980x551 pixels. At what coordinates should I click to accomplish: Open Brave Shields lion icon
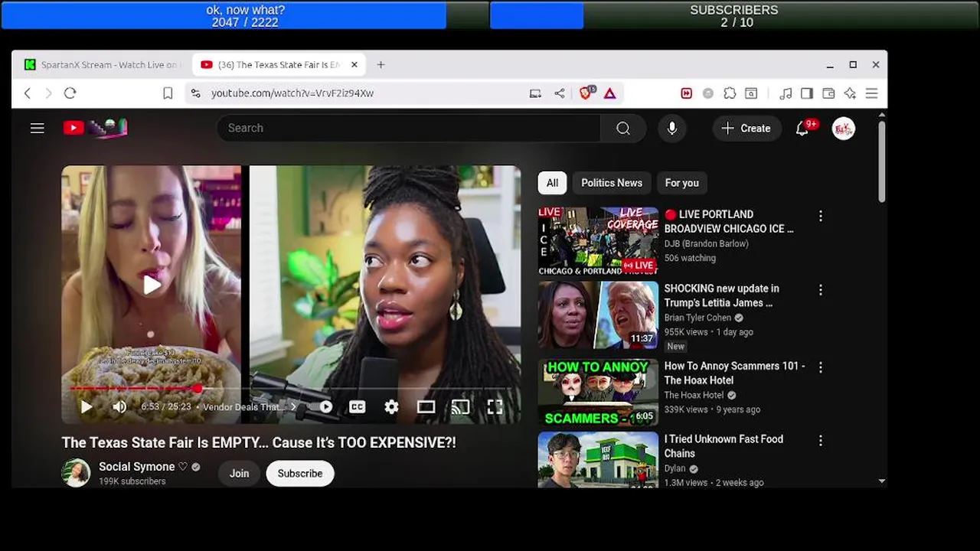point(586,93)
